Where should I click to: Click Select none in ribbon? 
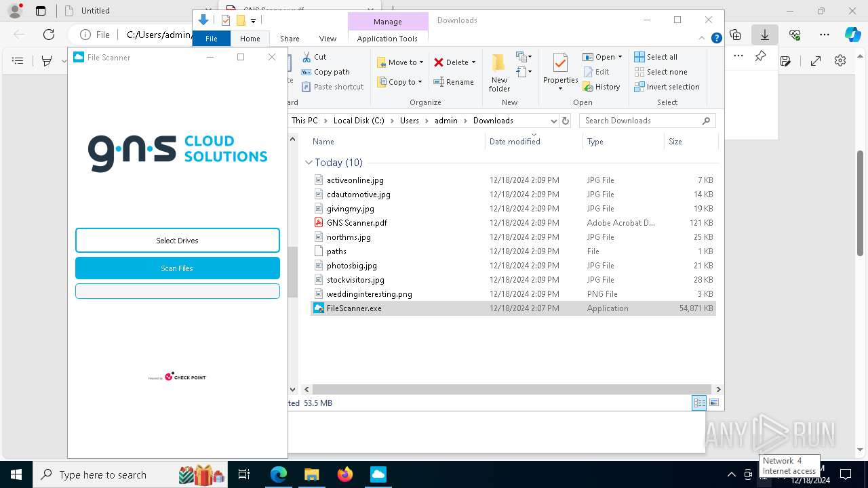coord(660,72)
